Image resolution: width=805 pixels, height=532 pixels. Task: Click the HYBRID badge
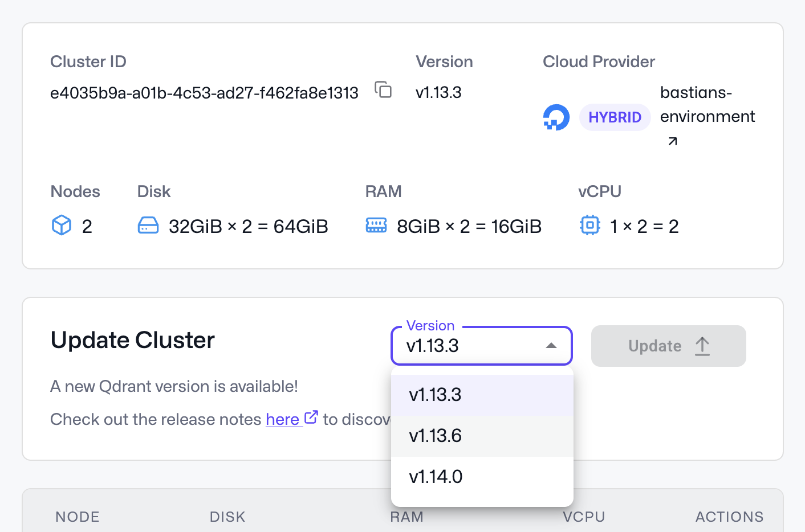tap(615, 117)
